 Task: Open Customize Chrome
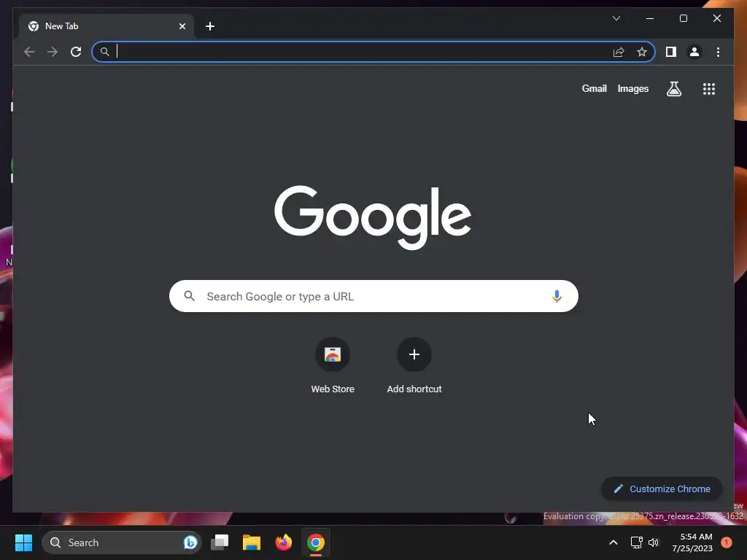(662, 489)
